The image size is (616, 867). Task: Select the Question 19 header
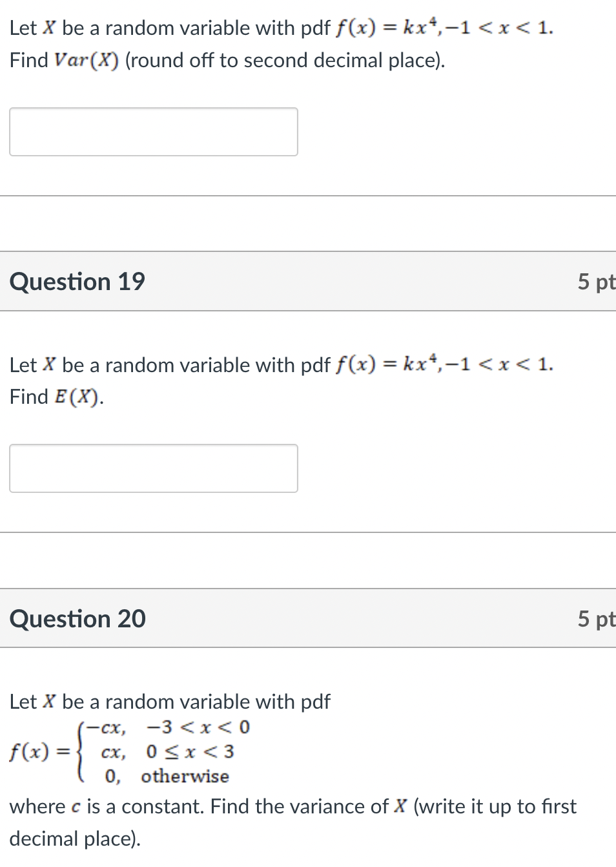[77, 281]
